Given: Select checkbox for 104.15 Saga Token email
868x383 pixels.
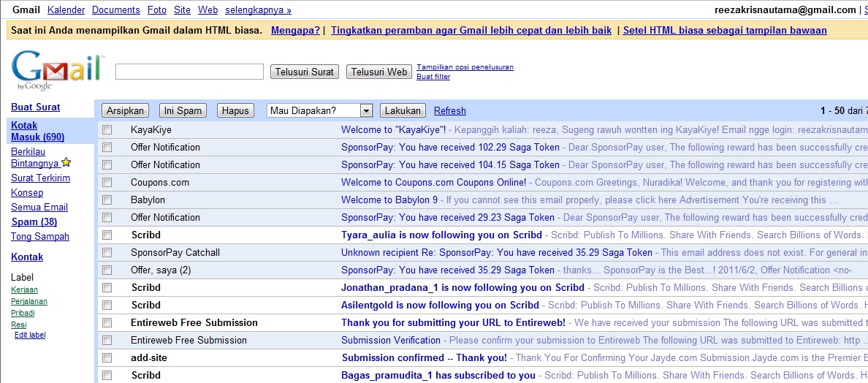Looking at the screenshot, I should (107, 165).
